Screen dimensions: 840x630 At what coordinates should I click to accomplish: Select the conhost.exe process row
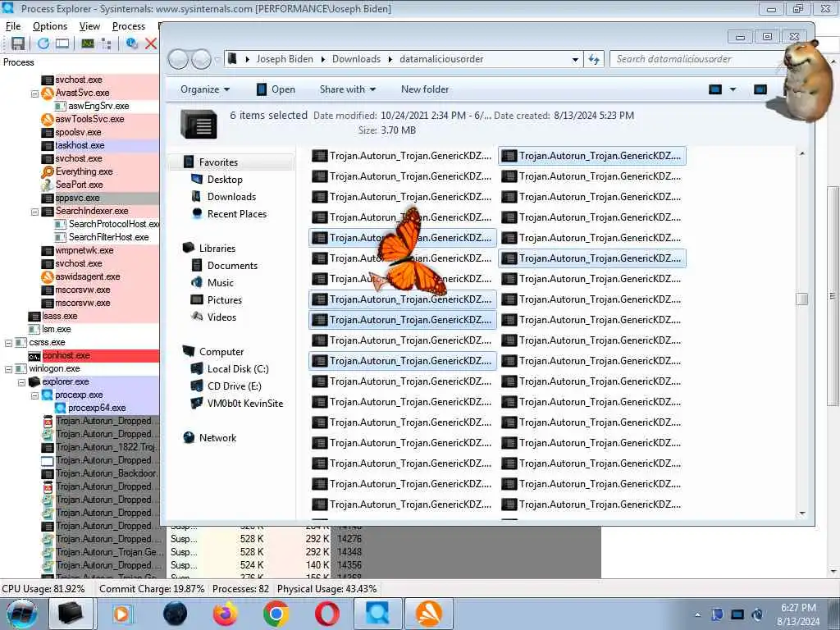[x=94, y=356]
